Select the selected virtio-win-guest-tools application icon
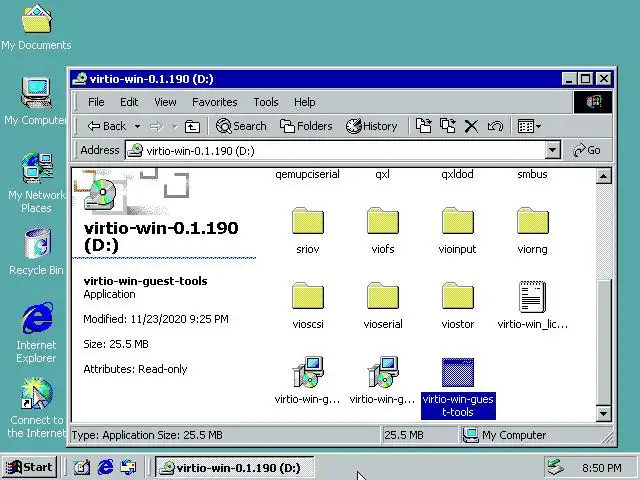Viewport: 640px width, 480px height. [458, 372]
